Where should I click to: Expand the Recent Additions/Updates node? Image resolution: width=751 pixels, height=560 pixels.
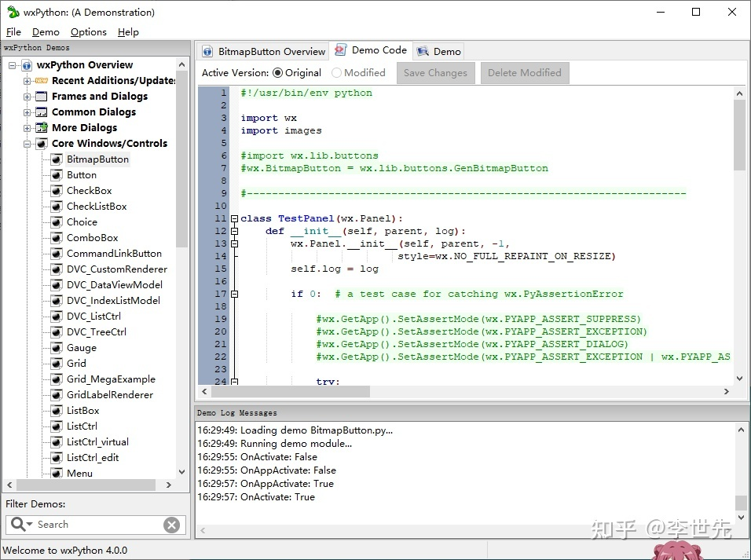27,81
